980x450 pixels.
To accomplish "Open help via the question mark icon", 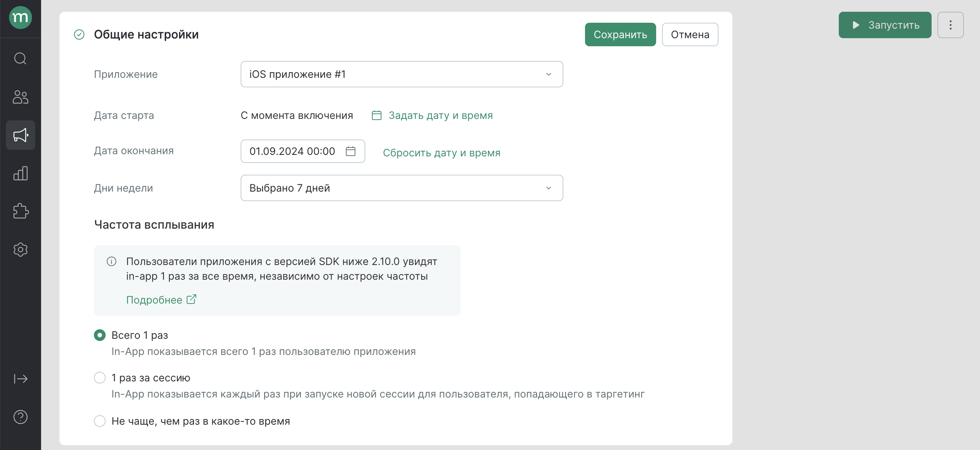I will click(21, 417).
